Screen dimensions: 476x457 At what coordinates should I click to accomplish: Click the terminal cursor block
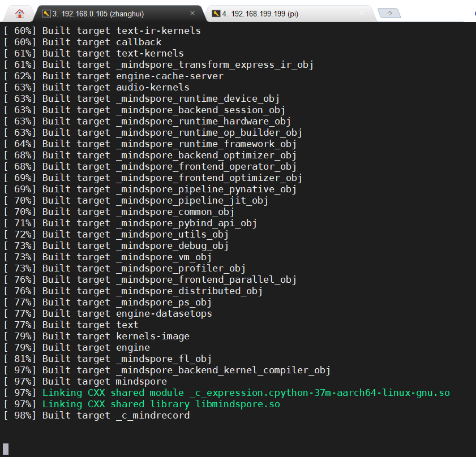[x=6, y=449]
